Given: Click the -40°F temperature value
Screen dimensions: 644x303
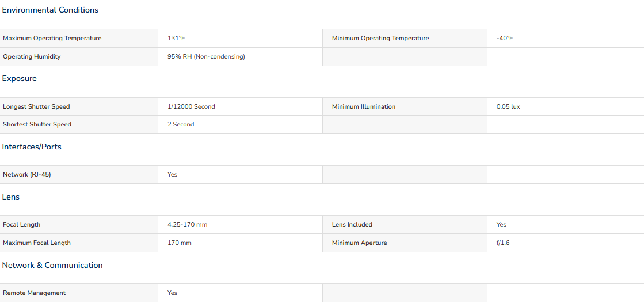Looking at the screenshot, I should pos(505,38).
